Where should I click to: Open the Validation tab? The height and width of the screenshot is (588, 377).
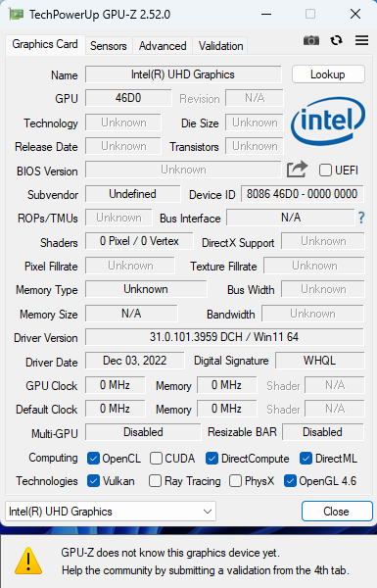(220, 46)
